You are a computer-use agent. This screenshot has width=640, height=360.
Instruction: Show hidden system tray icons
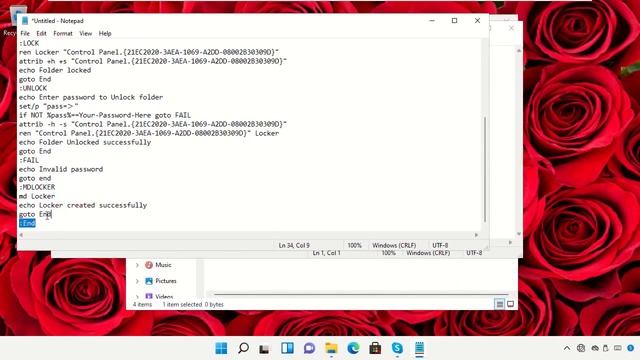(x=567, y=348)
